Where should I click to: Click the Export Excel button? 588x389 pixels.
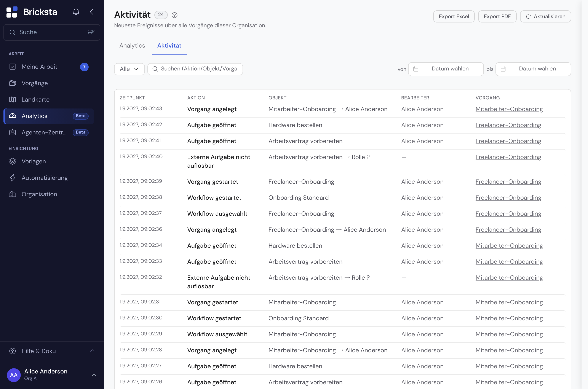[454, 16]
